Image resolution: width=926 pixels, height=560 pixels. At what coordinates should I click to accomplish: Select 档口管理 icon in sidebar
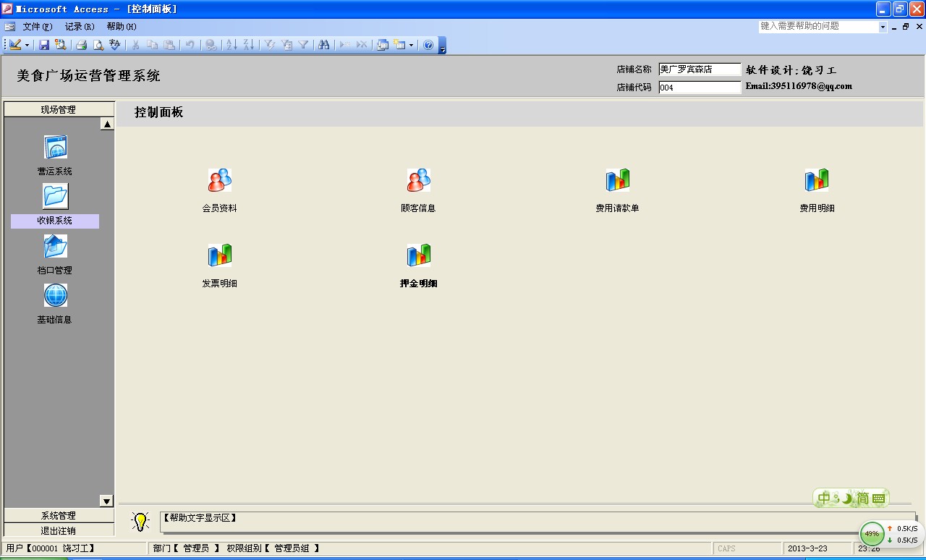pos(56,246)
